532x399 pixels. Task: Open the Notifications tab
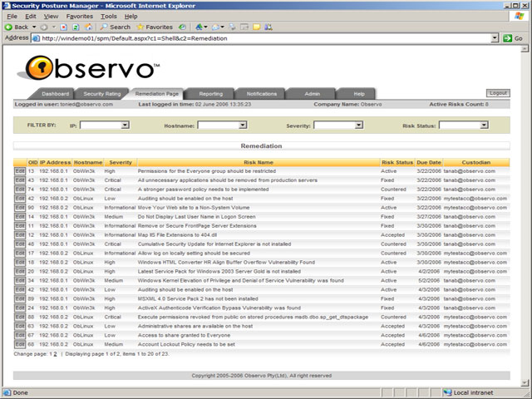[262, 94]
